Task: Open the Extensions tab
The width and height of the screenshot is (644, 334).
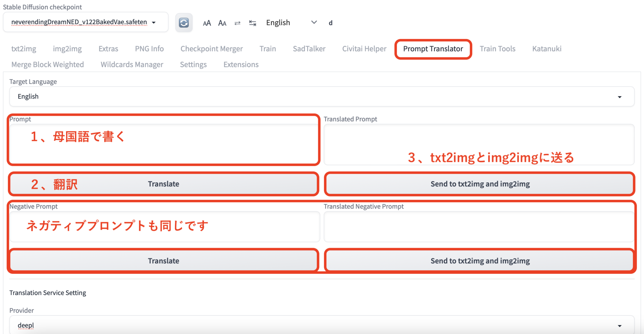Action: 241,64
